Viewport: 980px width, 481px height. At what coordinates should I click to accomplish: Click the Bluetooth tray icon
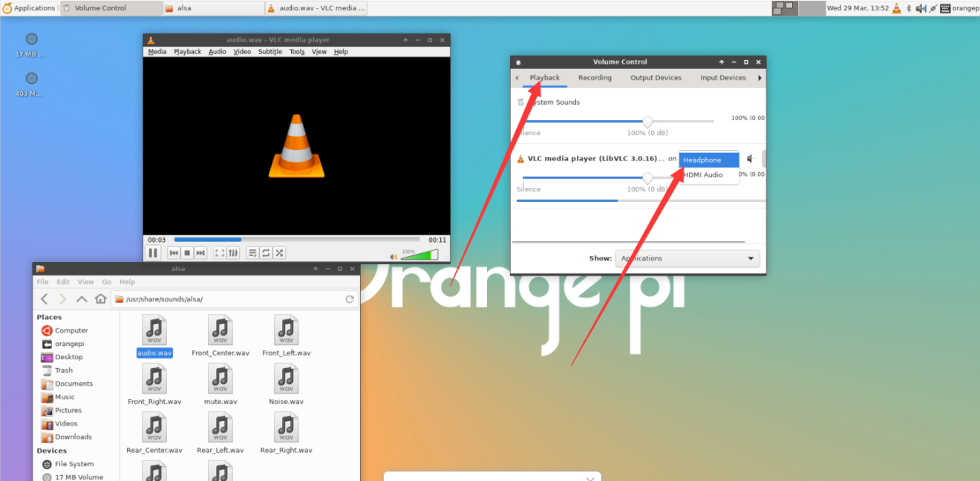[x=909, y=8]
